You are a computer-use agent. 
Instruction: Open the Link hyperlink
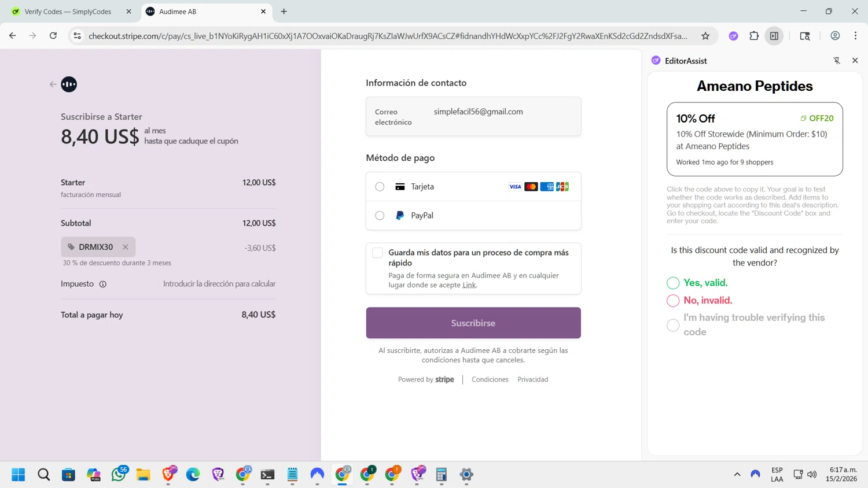[469, 285]
